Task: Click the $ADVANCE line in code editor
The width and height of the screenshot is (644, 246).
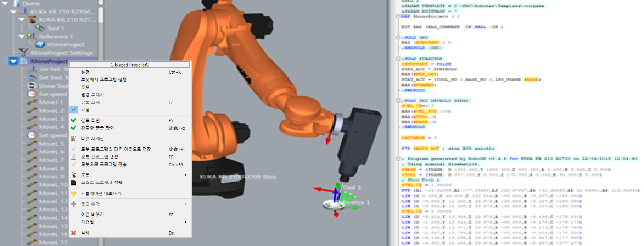Action: click(419, 138)
